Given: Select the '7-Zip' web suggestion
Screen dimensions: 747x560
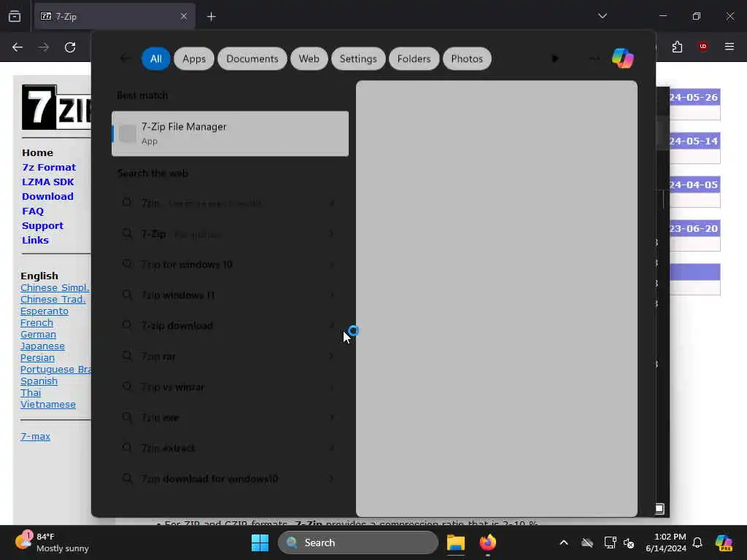Looking at the screenshot, I should coord(230,234).
